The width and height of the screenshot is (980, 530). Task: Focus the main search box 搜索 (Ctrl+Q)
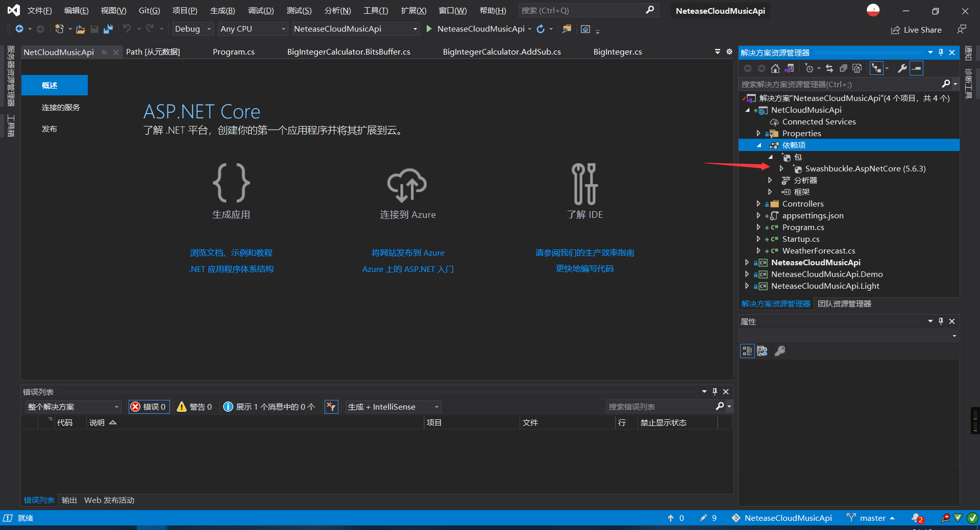tap(588, 10)
